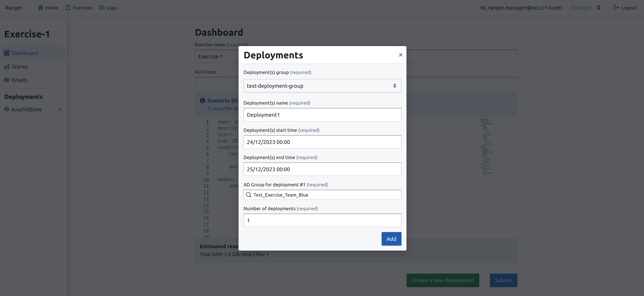This screenshot has height=296, width=644.
Task: Click the Number of deployments field
Action: click(322, 220)
